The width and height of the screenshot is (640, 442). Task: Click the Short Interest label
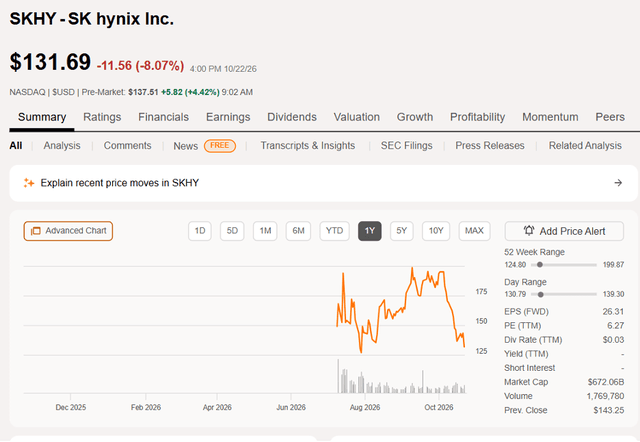[x=529, y=368]
